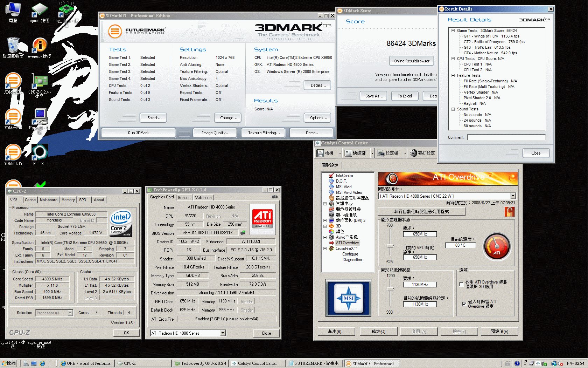Select Diagnostics under CrossFireX
The height and width of the screenshot is (368, 588).
pos(352,260)
